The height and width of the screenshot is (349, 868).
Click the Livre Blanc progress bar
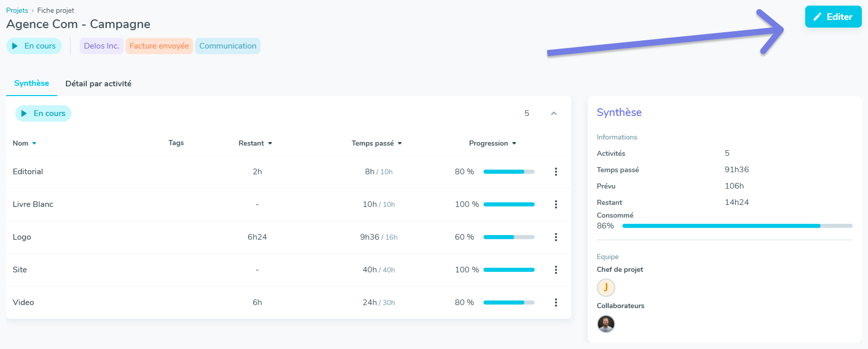[x=509, y=204]
